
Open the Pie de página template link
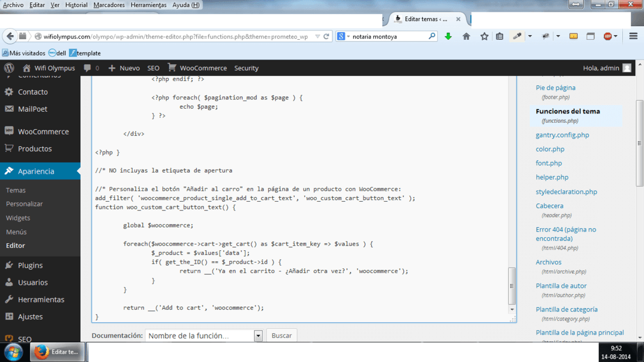[555, 87]
